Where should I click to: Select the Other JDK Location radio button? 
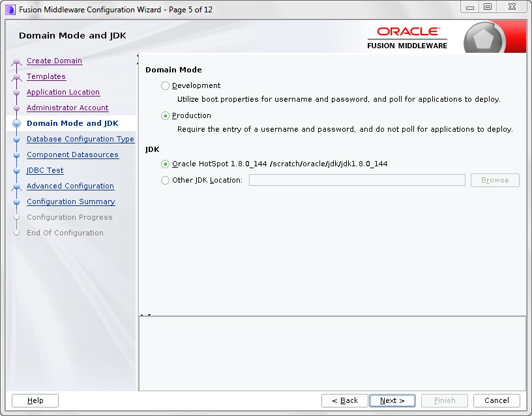click(x=165, y=180)
